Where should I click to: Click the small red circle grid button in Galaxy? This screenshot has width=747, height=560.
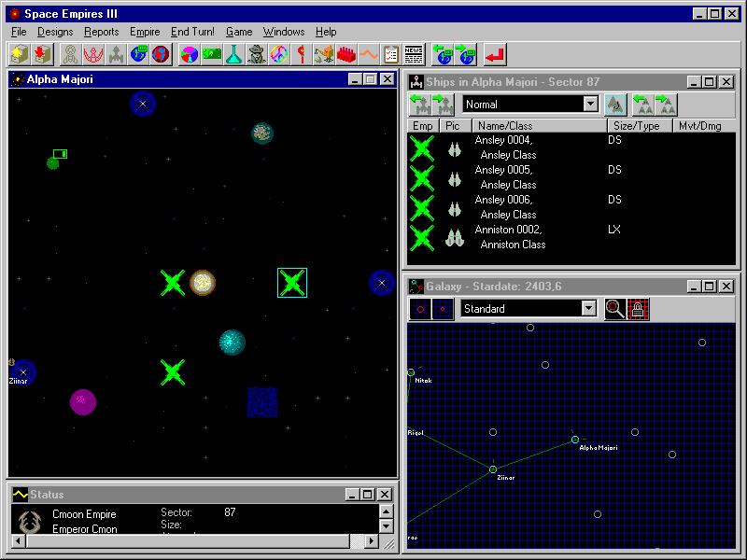[x=443, y=309]
